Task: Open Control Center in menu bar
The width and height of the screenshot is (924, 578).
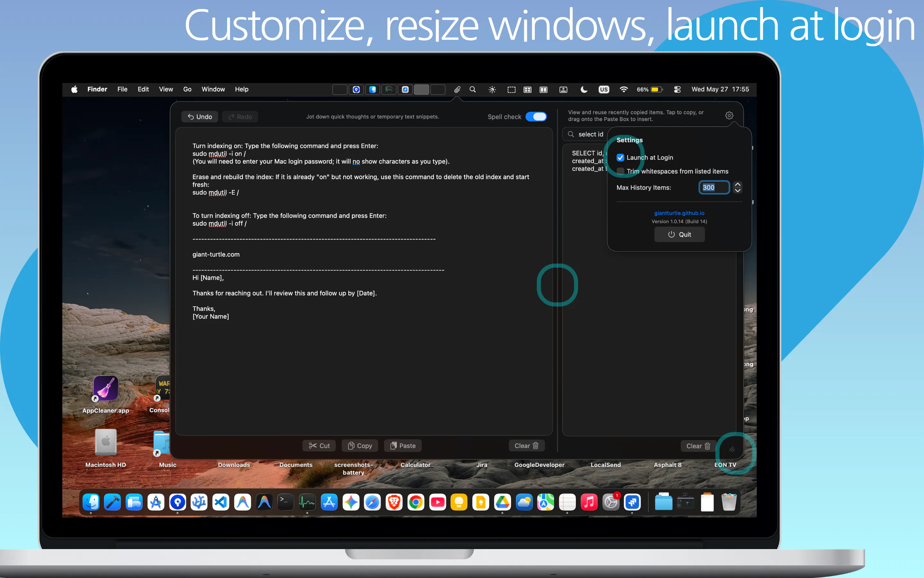Action: (x=677, y=90)
